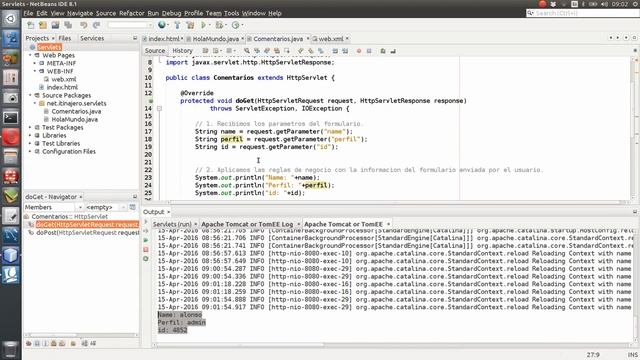640x360 pixels.
Task: Stop the server with Output red square icon
Action: click(146, 249)
